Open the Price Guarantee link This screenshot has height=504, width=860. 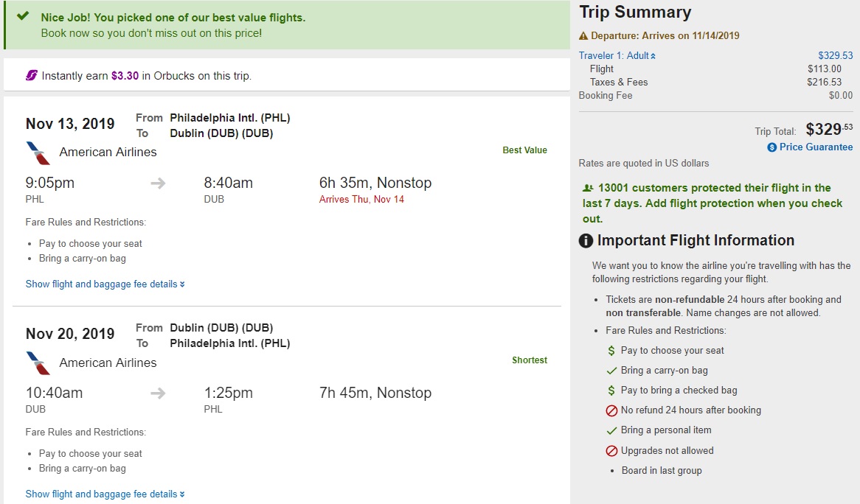tap(816, 147)
